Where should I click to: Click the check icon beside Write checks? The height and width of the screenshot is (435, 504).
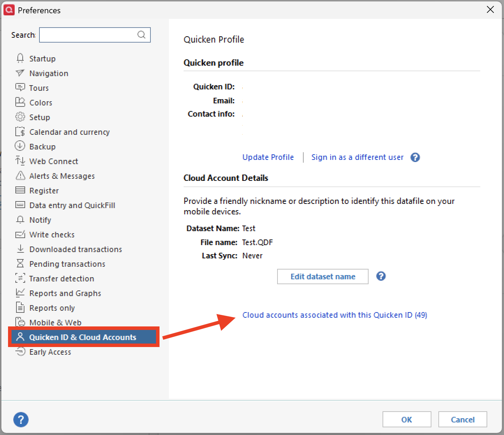[x=20, y=234]
